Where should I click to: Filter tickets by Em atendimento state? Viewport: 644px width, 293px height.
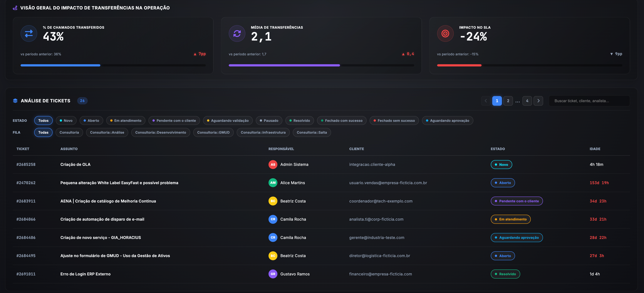tap(126, 120)
